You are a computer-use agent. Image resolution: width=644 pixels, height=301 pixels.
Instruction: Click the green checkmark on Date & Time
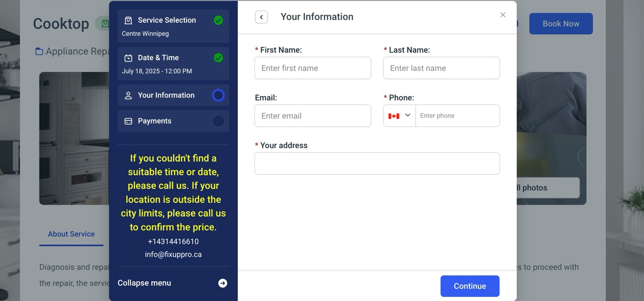click(x=218, y=58)
